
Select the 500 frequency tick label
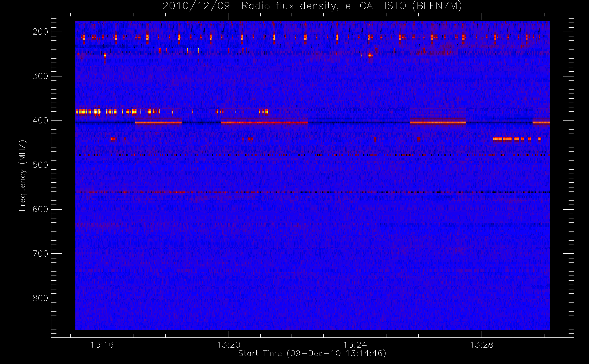click(40, 165)
